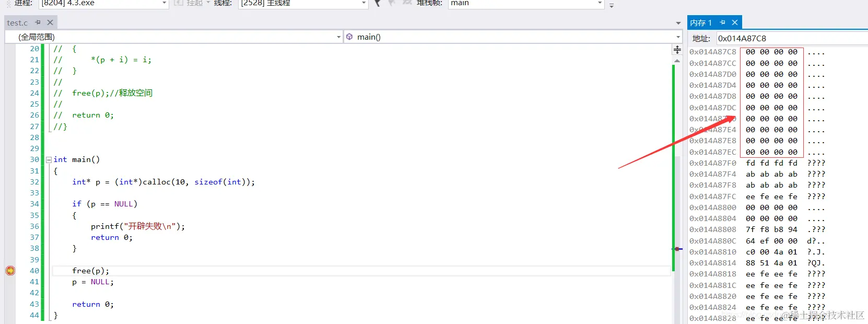Click memory address 0x014A8810 row
Image resolution: width=868 pixels, height=324 pixels.
pos(712,252)
